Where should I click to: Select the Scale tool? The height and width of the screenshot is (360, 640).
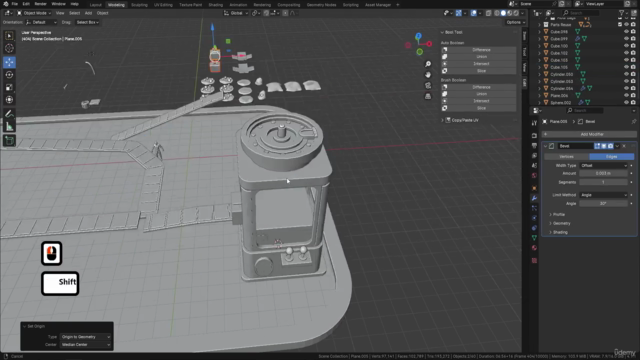click(9, 87)
